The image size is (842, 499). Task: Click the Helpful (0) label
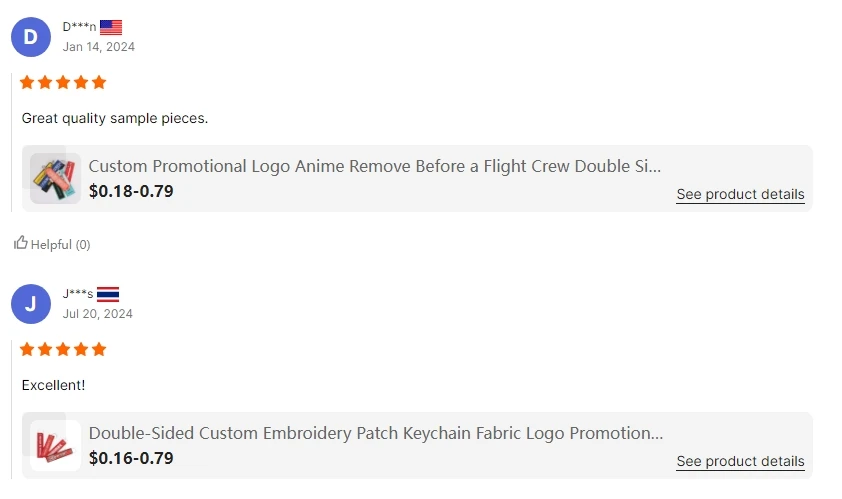[60, 244]
